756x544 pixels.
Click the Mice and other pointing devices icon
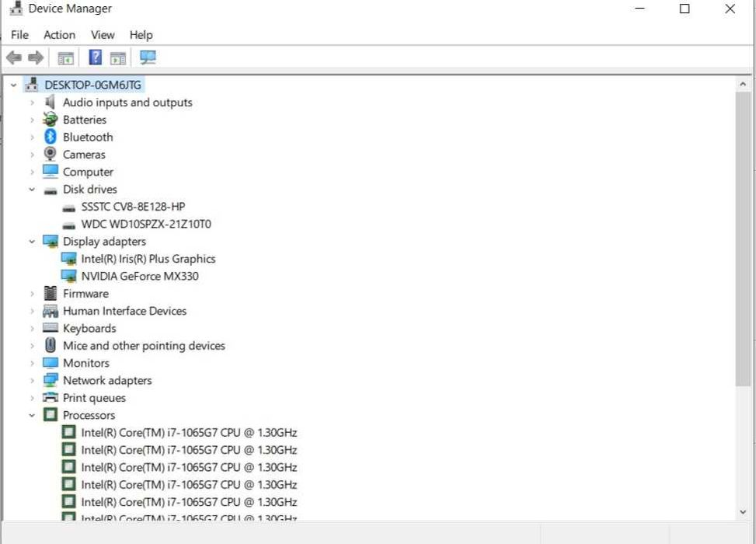click(x=51, y=345)
